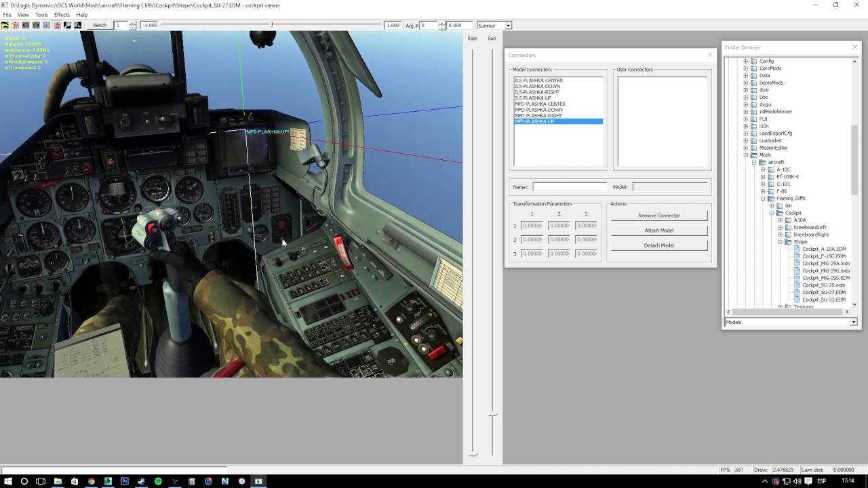Select Cockpit_A-10A.EDM file

point(824,249)
